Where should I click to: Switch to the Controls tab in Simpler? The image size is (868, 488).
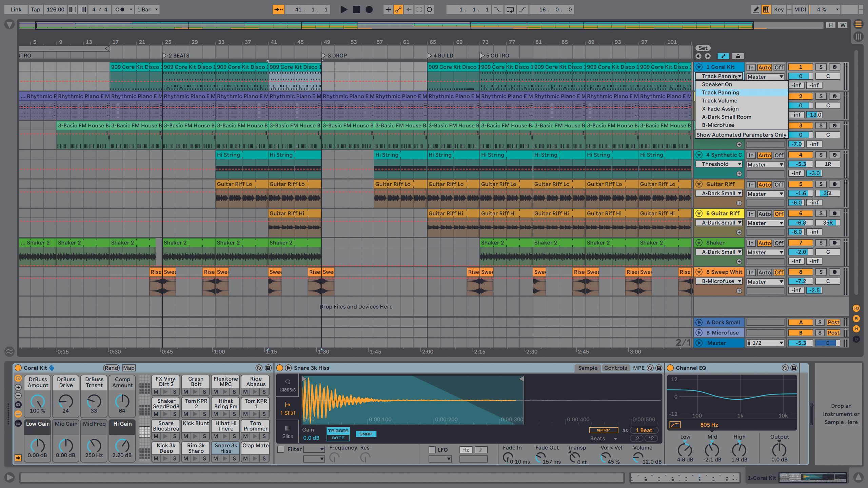[x=615, y=368]
